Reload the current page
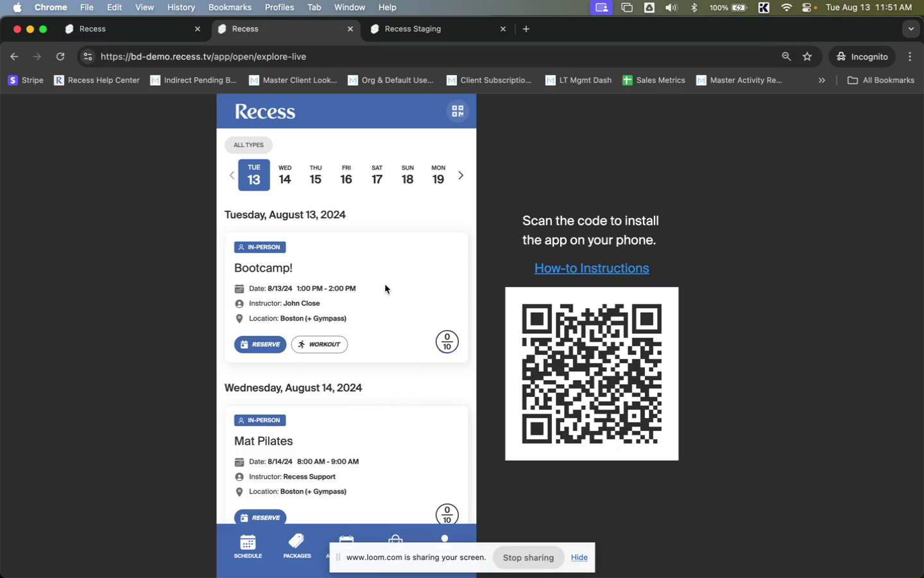The height and width of the screenshot is (578, 924). (60, 57)
